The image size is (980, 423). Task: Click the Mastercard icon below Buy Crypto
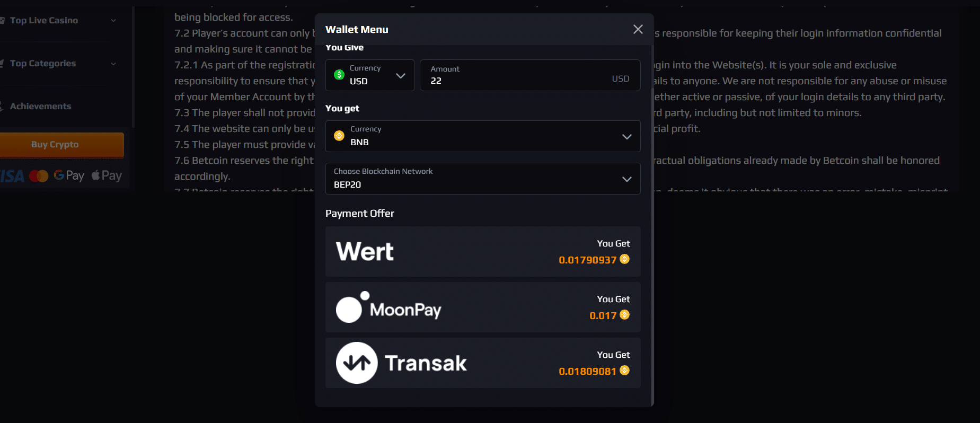[39, 175]
